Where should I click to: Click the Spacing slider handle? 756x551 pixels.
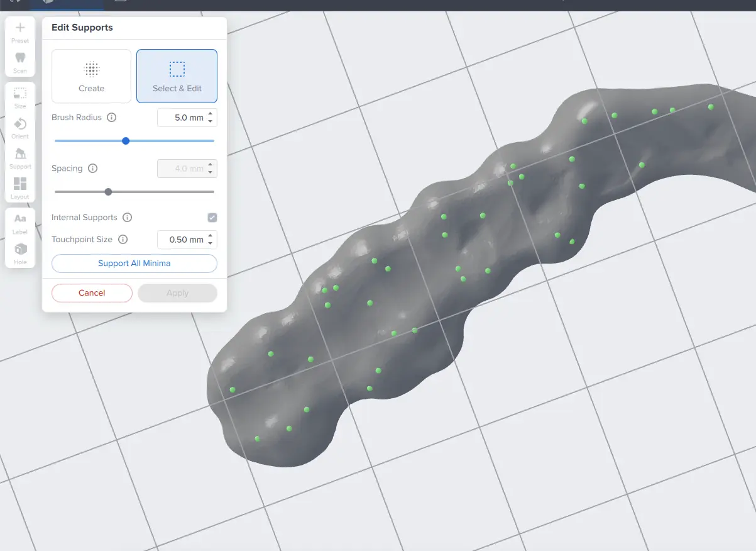pos(108,192)
